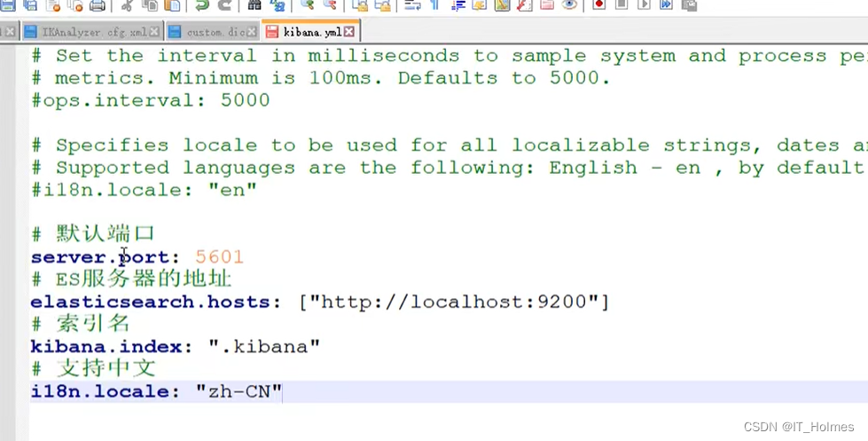Click the Close document toolbar icon
The height and width of the screenshot is (441, 868).
[x=52, y=5]
